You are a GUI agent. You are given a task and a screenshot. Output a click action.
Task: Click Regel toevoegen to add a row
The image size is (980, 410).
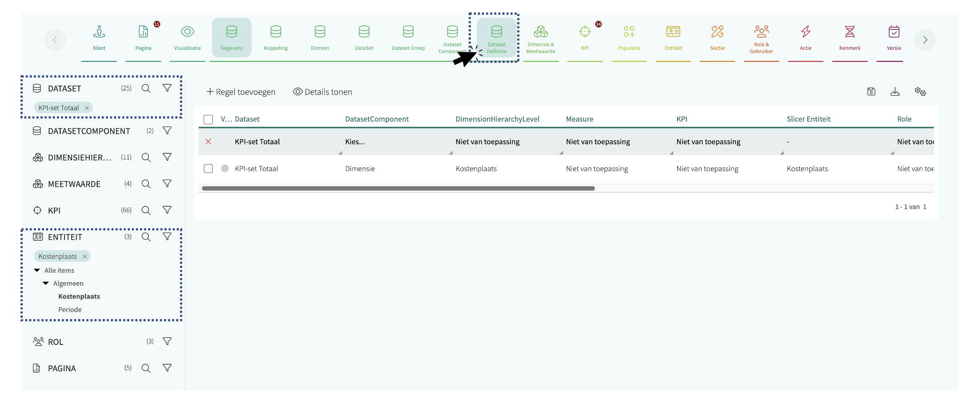tap(241, 92)
